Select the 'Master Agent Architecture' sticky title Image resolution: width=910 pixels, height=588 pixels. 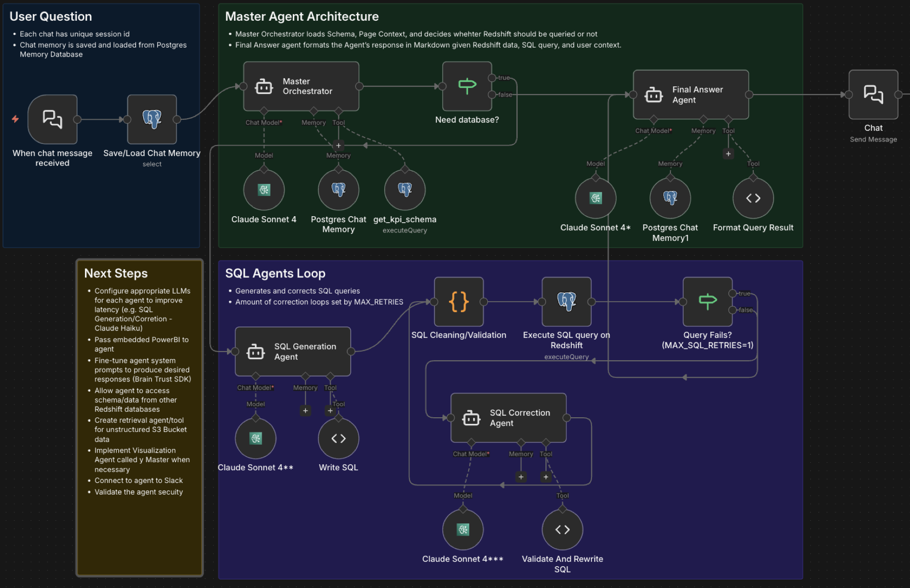click(302, 17)
